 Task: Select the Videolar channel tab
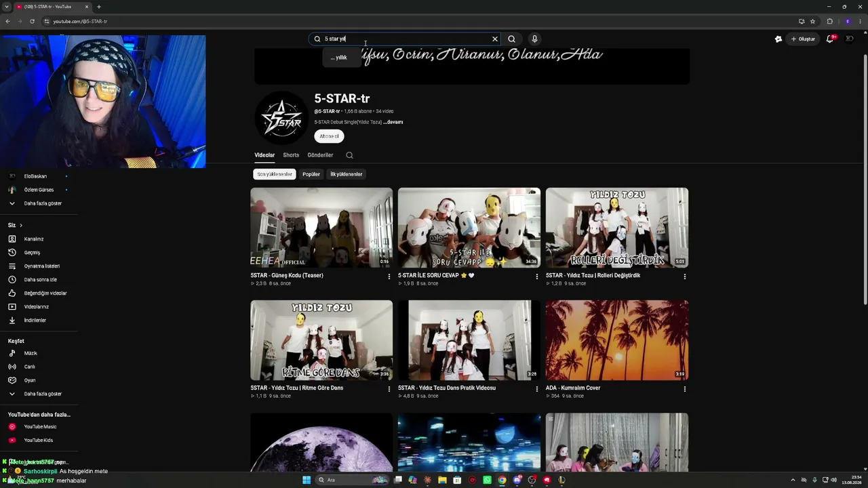click(x=264, y=155)
